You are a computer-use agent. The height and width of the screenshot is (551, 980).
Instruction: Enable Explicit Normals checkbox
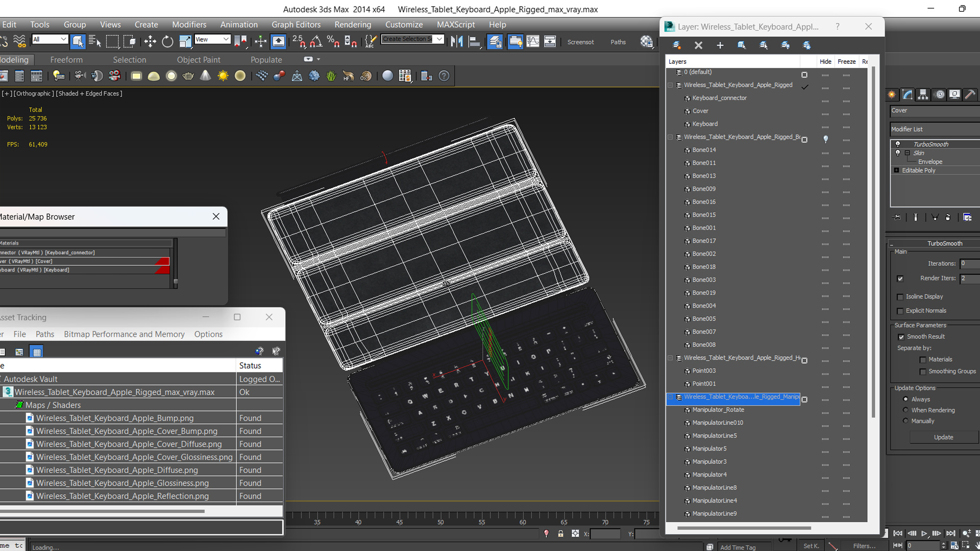point(900,311)
